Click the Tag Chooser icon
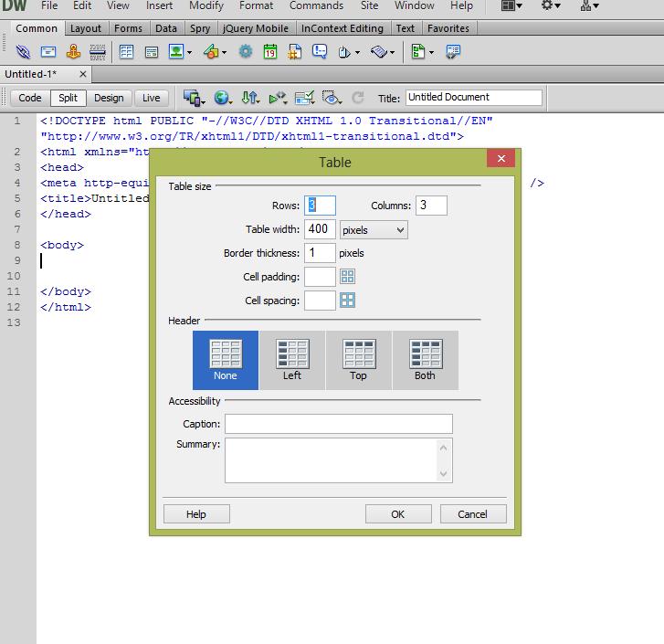The width and height of the screenshot is (664, 644). click(x=453, y=52)
